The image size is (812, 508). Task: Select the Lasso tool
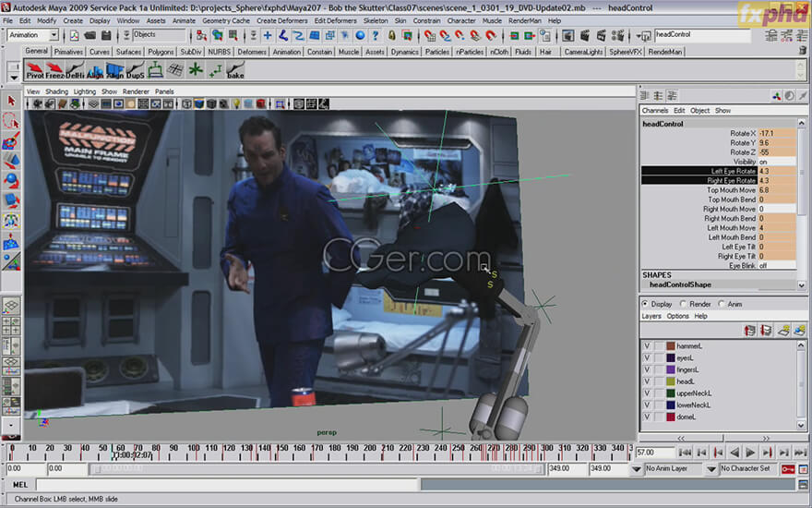[x=11, y=121]
